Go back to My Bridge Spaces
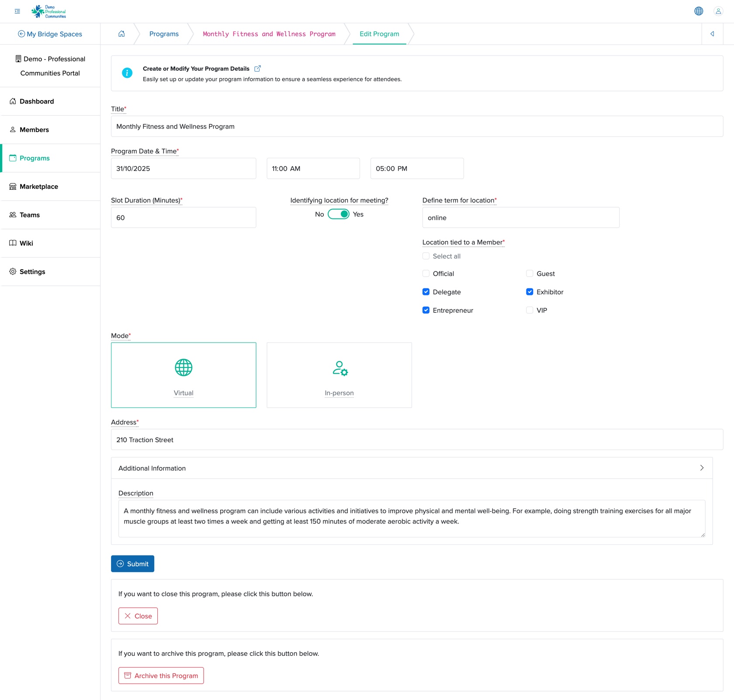 (x=50, y=34)
